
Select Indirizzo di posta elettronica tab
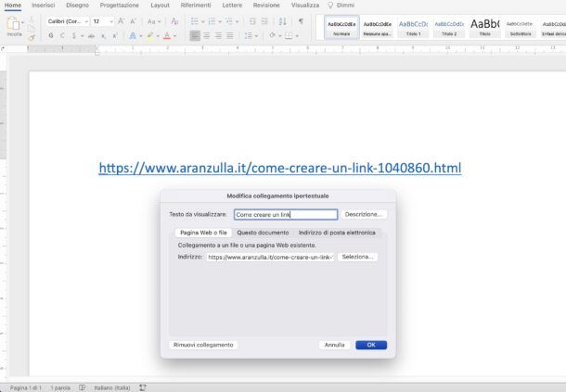[337, 233]
